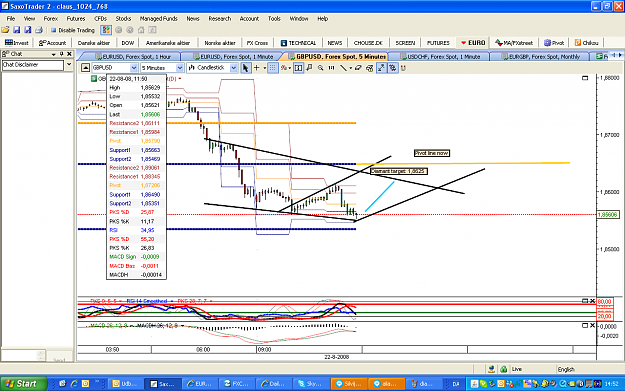Open the Research menu
This screenshot has width=625, height=391.
220,18
